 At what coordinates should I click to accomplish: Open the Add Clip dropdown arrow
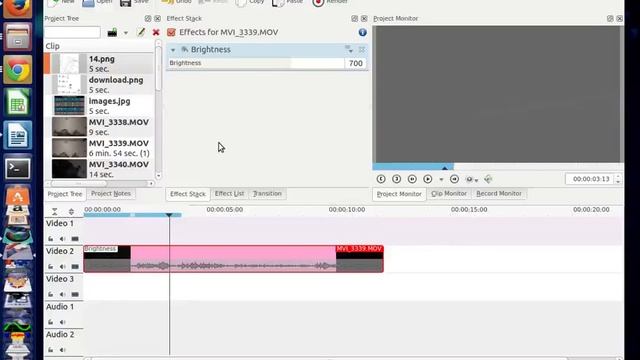pos(126,33)
